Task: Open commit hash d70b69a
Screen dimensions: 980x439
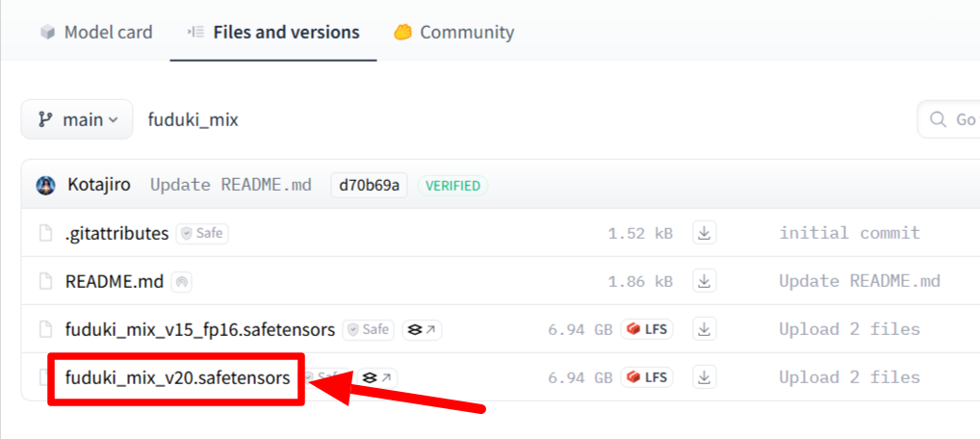Action: (369, 185)
